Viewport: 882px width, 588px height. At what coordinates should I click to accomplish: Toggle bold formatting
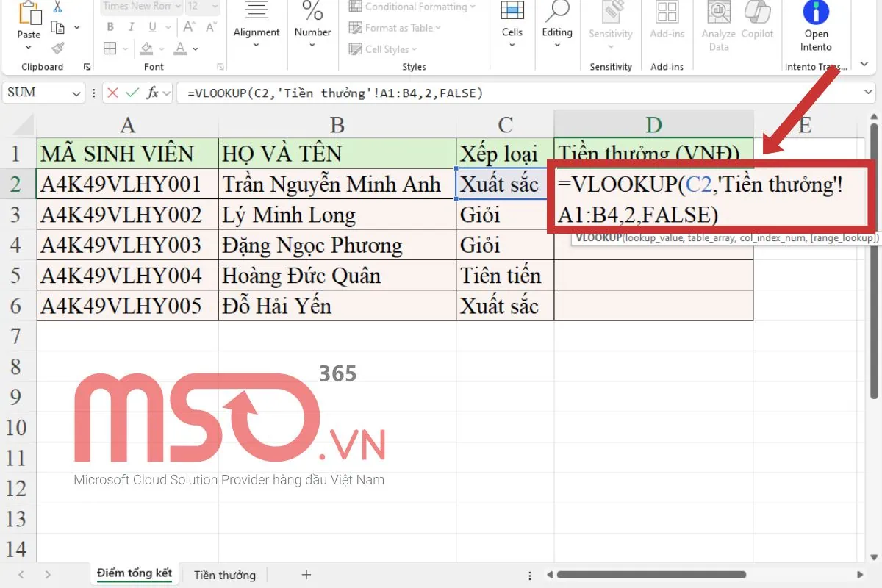[x=110, y=26]
